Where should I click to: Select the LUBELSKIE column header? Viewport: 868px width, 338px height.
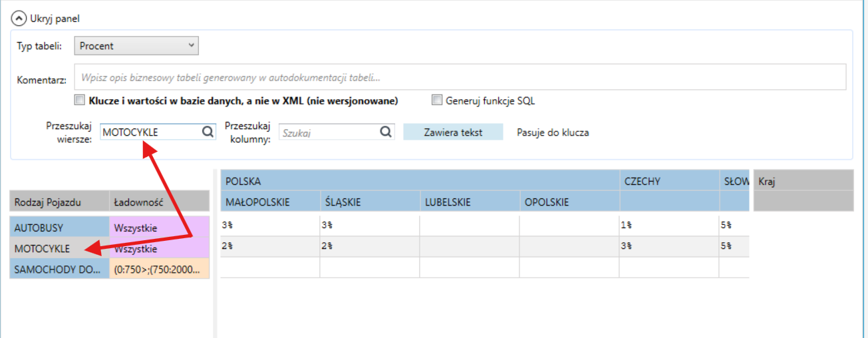pos(470,202)
